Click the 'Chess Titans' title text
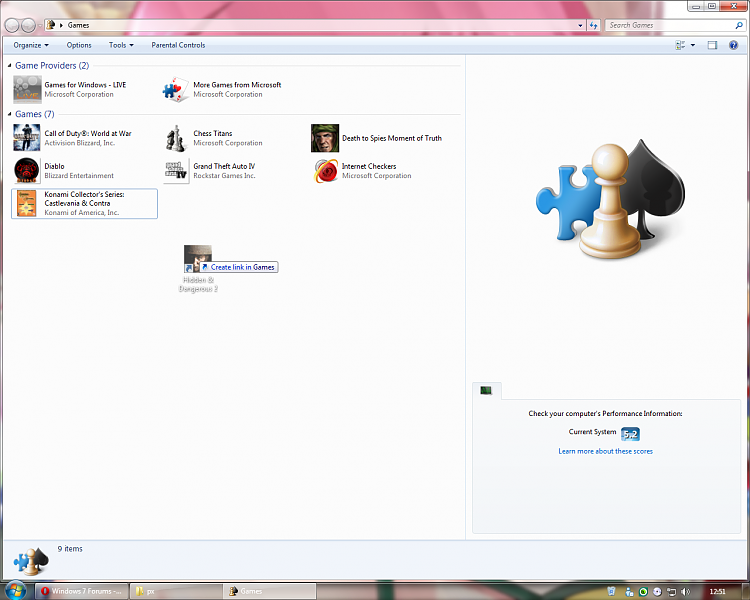Screen dimensions: 750x600 (x=213, y=133)
